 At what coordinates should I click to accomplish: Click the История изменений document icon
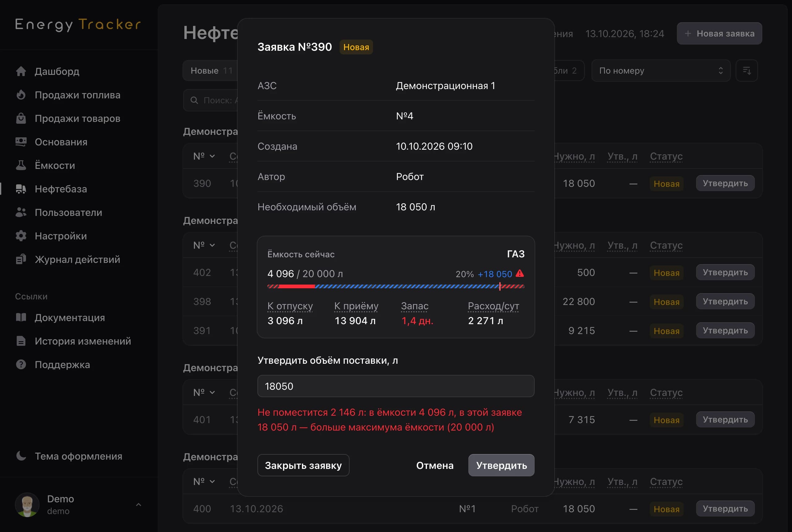click(21, 341)
